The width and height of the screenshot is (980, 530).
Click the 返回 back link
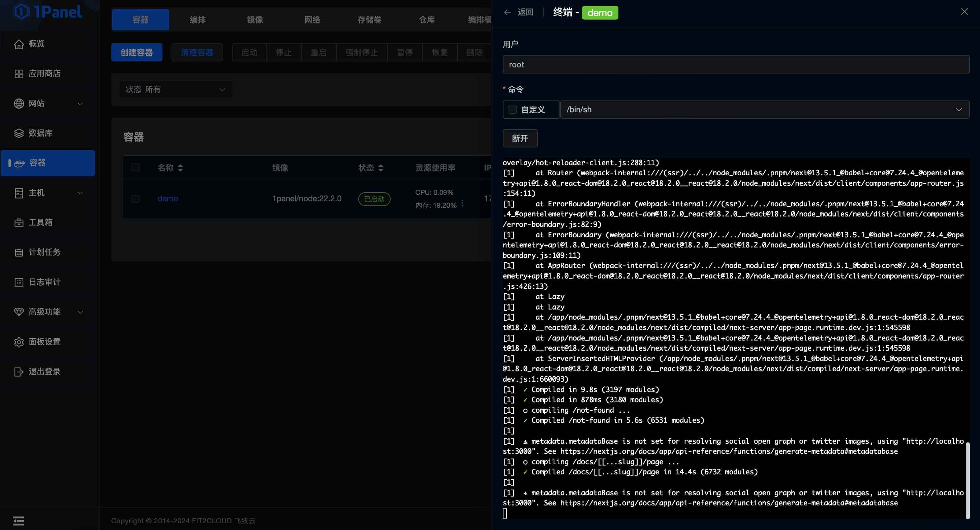pos(525,12)
